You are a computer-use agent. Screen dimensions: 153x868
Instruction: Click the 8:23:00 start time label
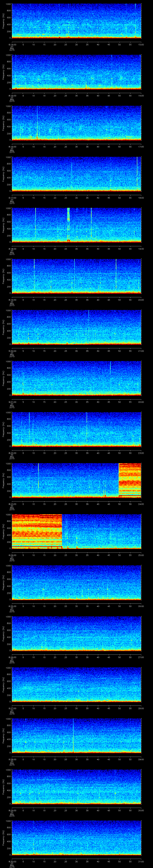[x=12, y=504]
